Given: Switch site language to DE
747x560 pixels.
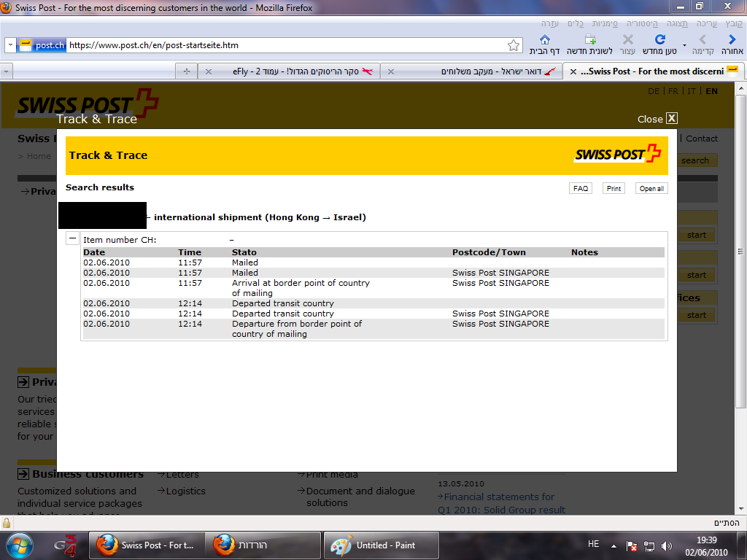Looking at the screenshot, I should [654, 91].
